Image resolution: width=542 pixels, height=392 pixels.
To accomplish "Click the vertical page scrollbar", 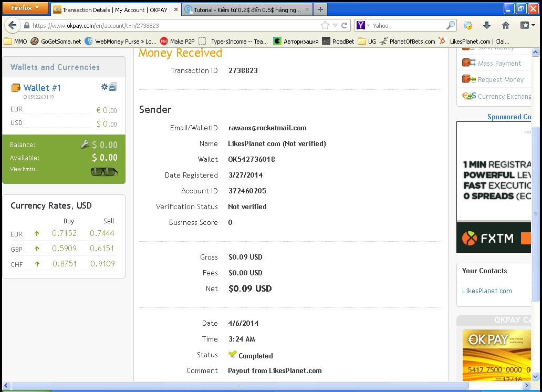I will pyautogui.click(x=536, y=210).
